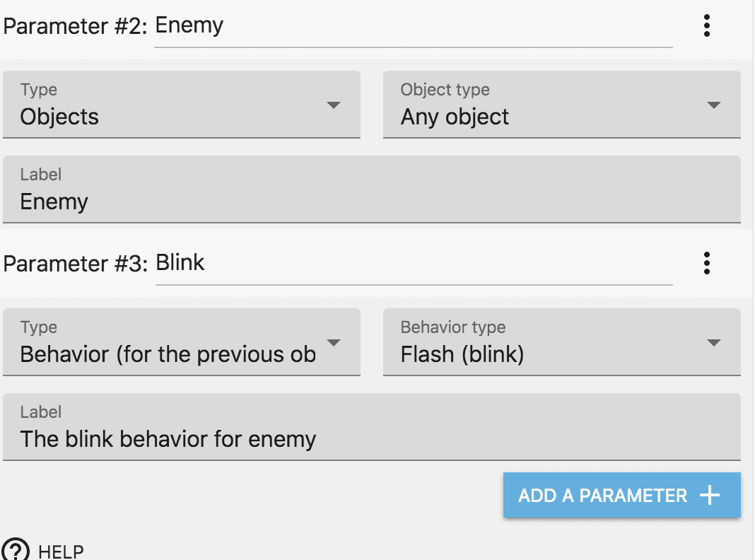Open three-dot menu for Parameter #3
755x560 pixels.
706,264
